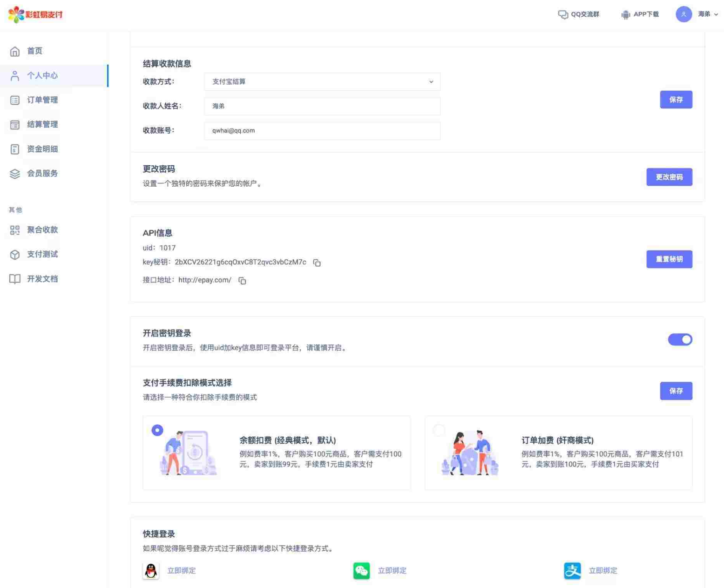Click the APP下载 Android icon
This screenshot has height=588, width=724.
(625, 14)
